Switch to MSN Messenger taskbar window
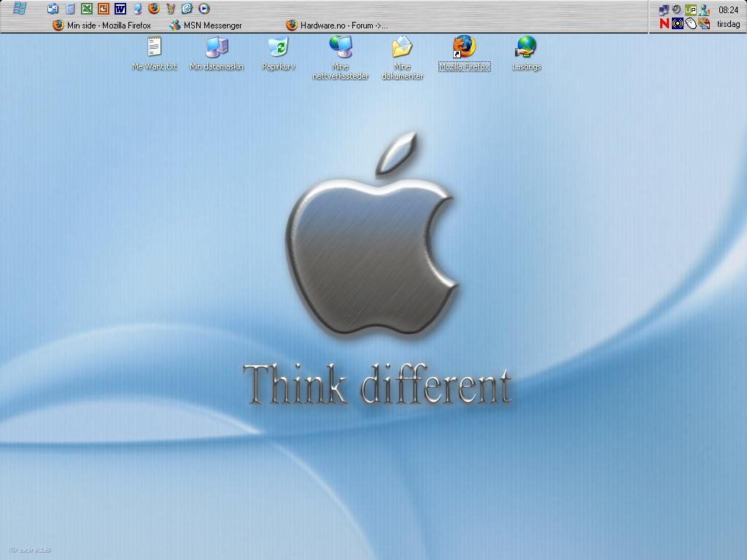Image resolution: width=747 pixels, height=560 pixels. (x=206, y=26)
